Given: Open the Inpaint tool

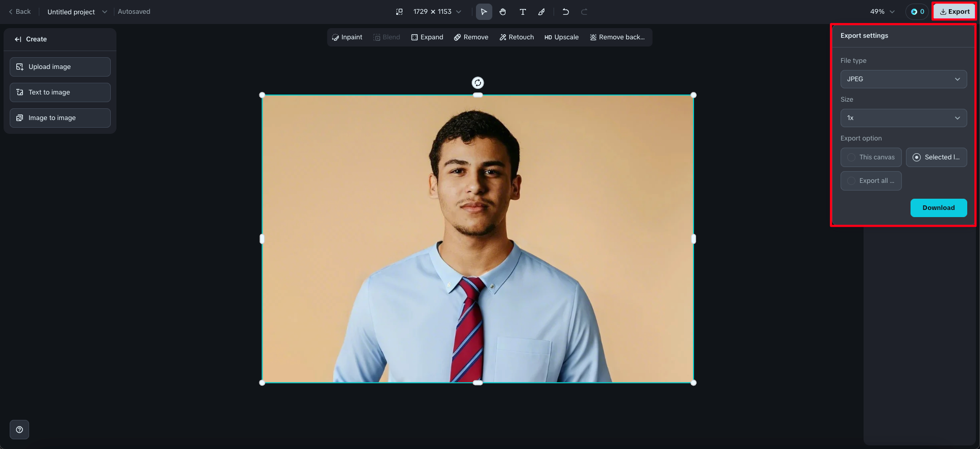Looking at the screenshot, I should 347,37.
